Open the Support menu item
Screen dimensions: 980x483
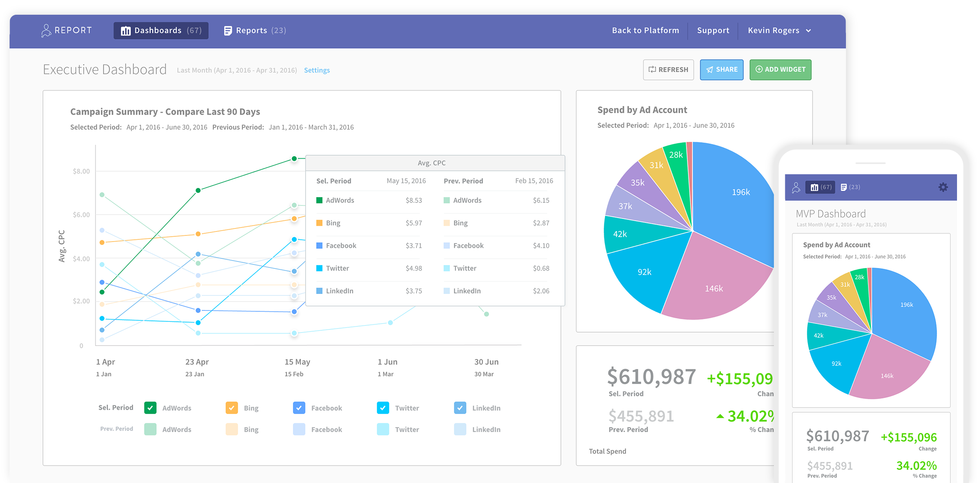coord(713,30)
